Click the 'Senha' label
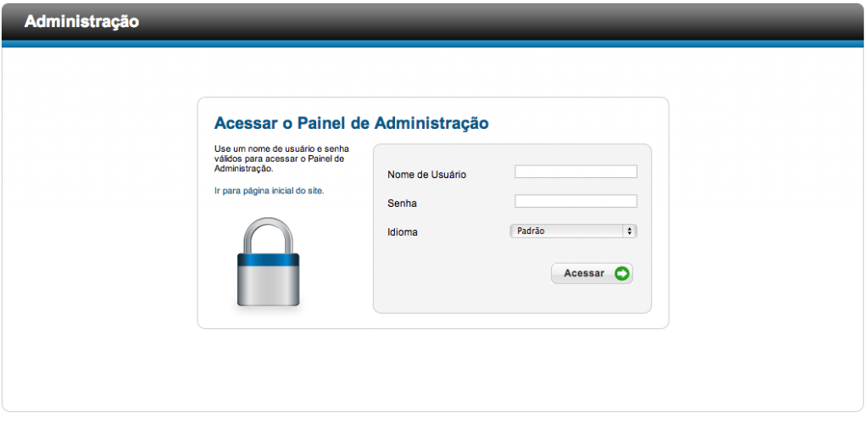The height and width of the screenshot is (435, 868). click(402, 204)
